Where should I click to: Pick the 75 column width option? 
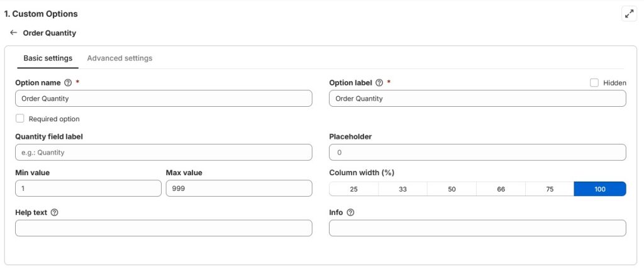pyautogui.click(x=550, y=189)
